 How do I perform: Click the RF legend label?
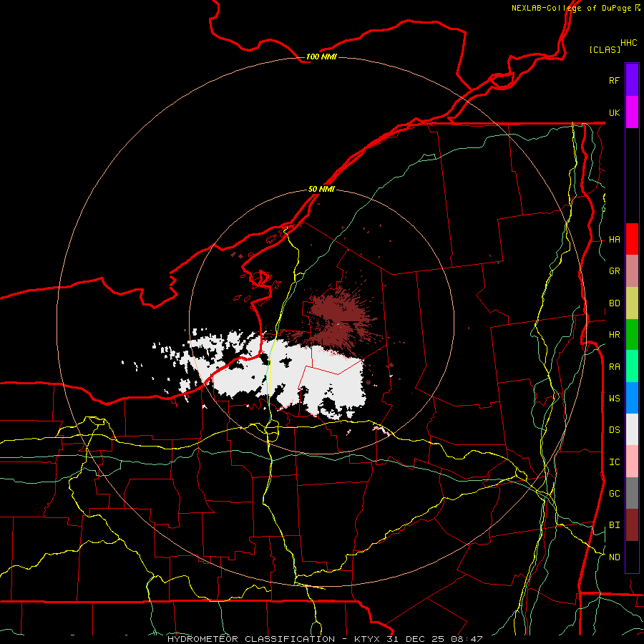[x=614, y=80]
